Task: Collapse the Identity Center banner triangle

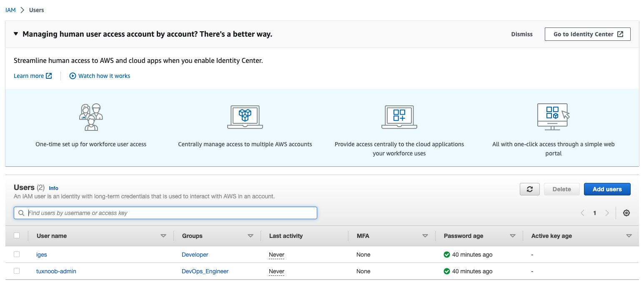Action: [x=16, y=34]
